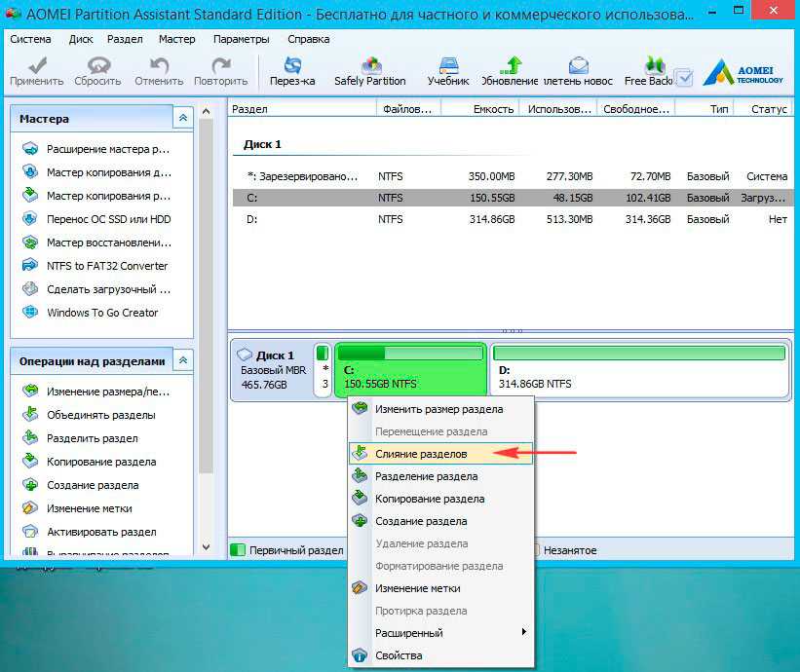Click sidebar scrollbar up arrow

pos(207,111)
